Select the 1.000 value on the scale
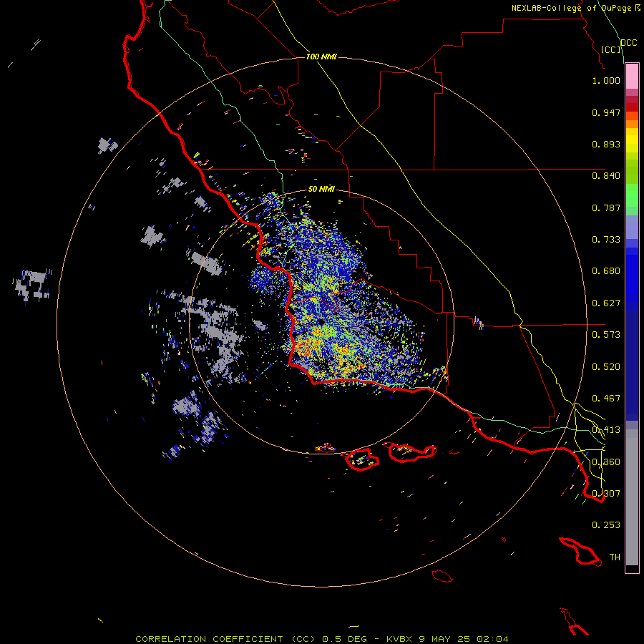This screenshot has height=644, width=644. tap(606, 80)
